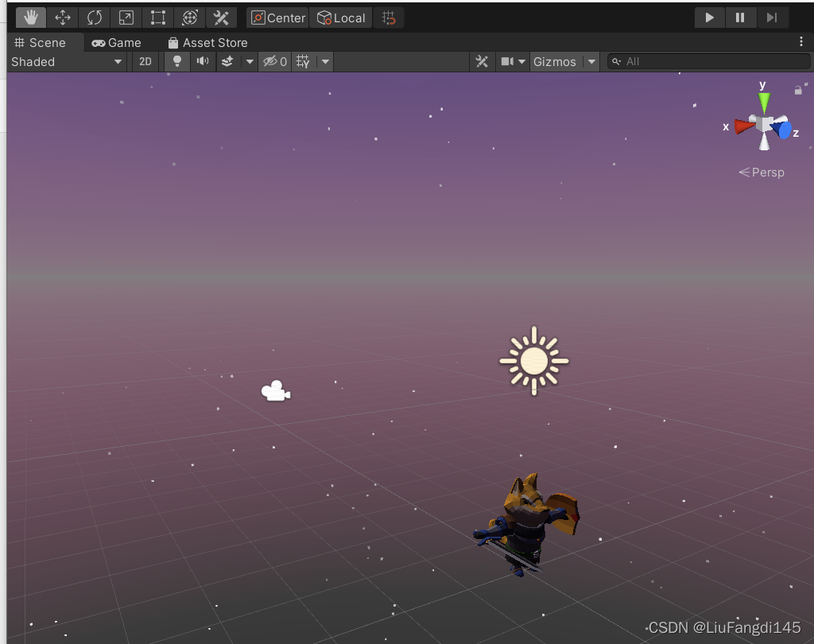Click the gizmo center cube
The image size is (814, 644).
pos(765,124)
